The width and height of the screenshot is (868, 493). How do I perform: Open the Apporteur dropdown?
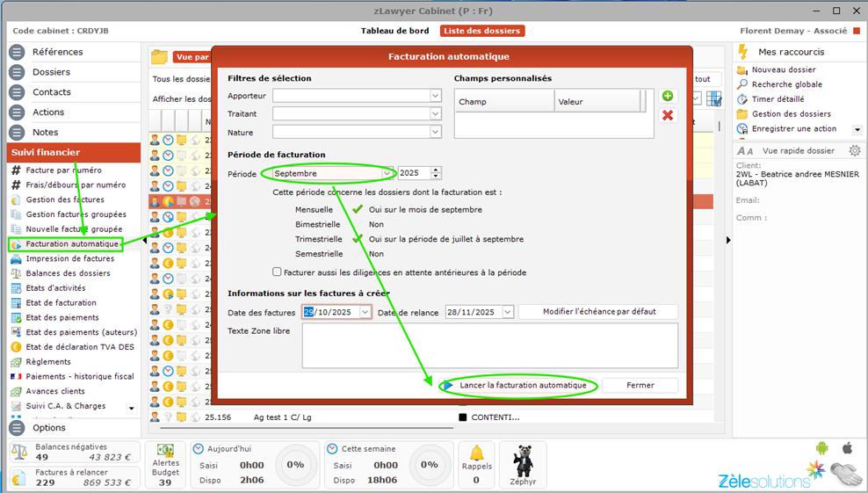coord(435,96)
